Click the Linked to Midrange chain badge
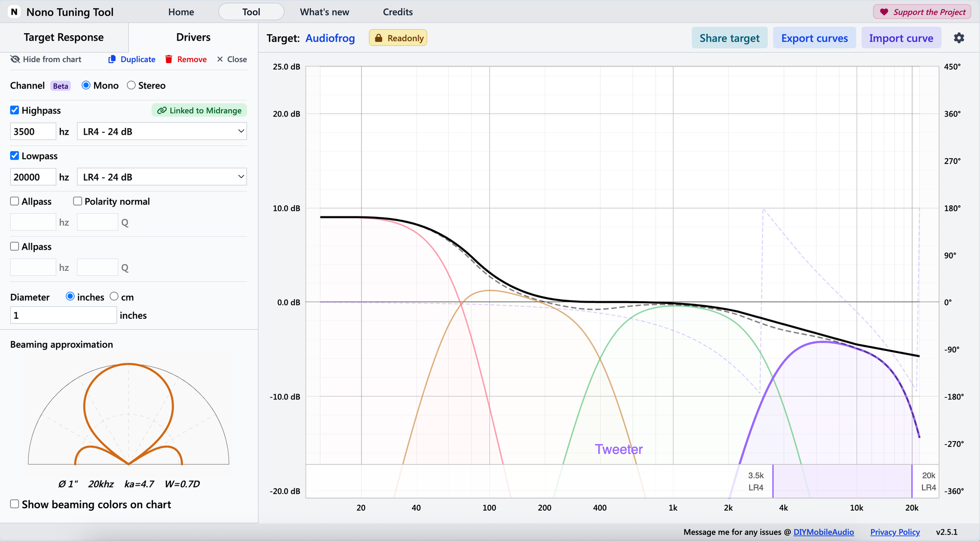This screenshot has width=980, height=541. pos(199,111)
